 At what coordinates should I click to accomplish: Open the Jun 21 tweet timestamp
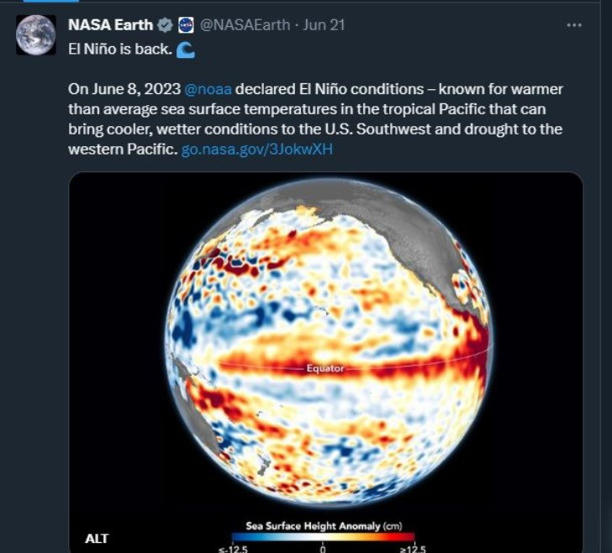[x=324, y=25]
